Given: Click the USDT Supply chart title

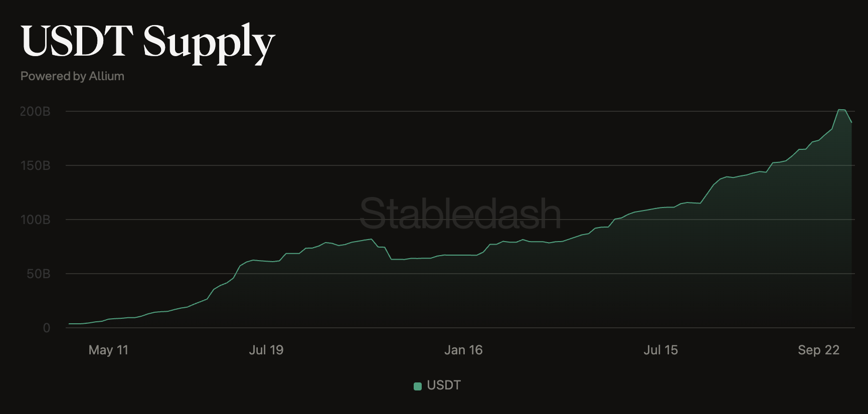Looking at the screenshot, I should tap(148, 42).
